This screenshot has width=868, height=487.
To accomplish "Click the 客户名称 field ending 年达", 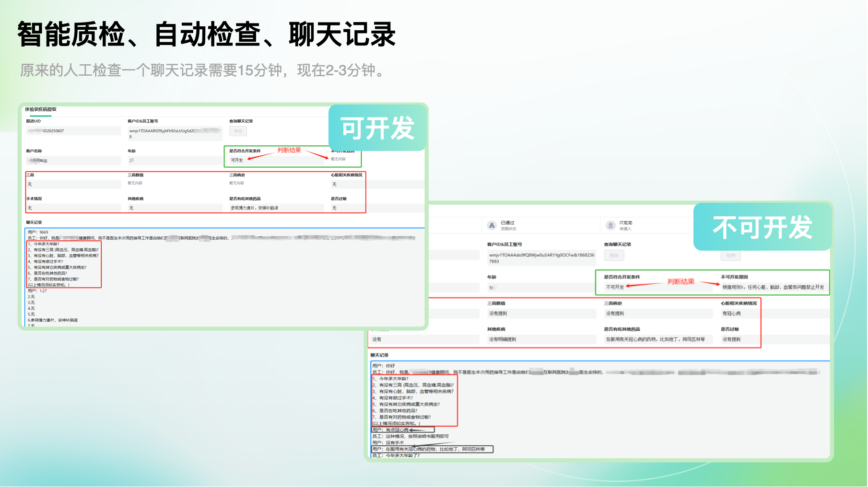I will click(x=73, y=161).
